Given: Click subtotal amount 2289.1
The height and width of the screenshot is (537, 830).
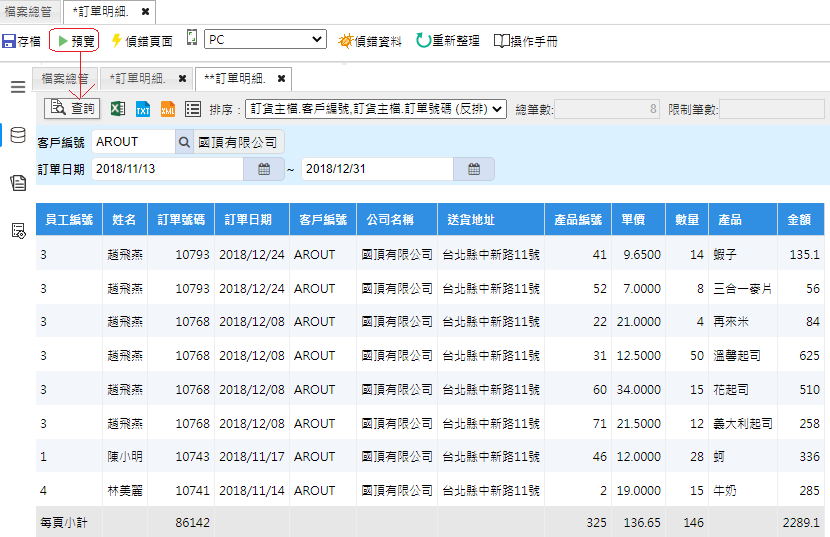Looking at the screenshot, I should pos(801,523).
